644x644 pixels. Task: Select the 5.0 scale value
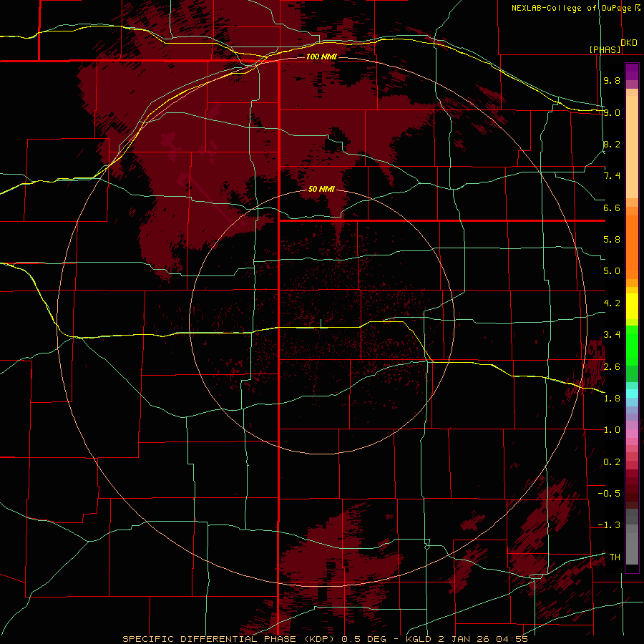(612, 271)
